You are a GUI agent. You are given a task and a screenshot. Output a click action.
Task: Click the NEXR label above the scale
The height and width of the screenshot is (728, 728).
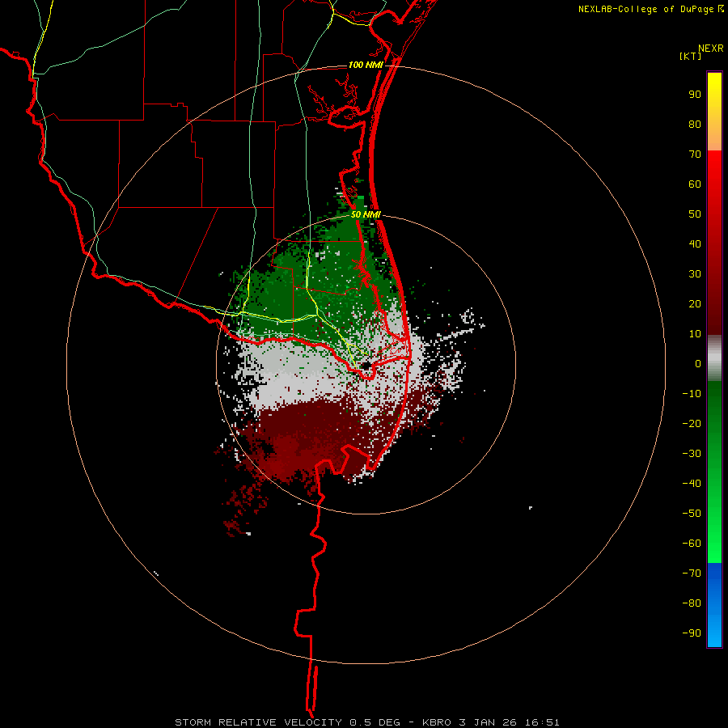coord(711,49)
